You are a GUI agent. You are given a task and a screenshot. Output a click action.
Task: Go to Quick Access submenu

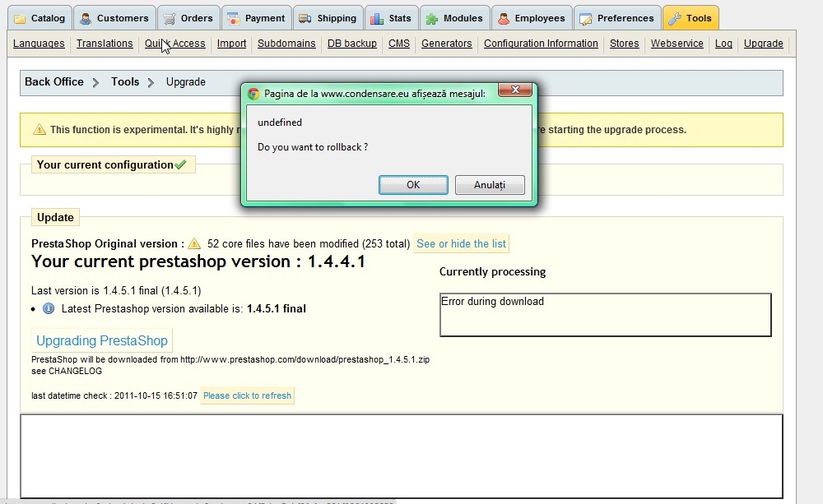174,44
